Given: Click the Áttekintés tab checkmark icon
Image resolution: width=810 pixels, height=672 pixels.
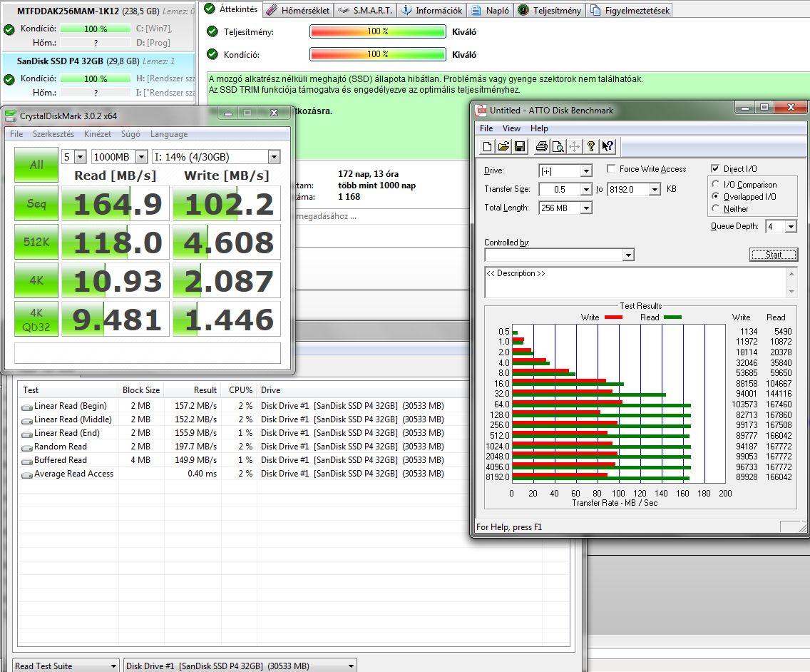Looking at the screenshot, I should (x=210, y=9).
